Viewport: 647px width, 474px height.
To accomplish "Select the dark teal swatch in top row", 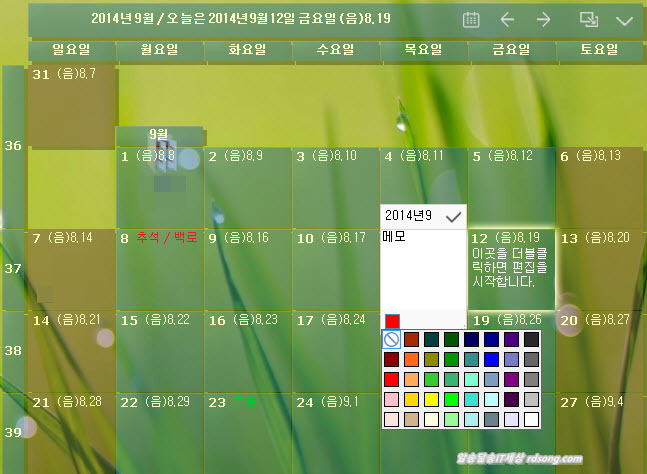I will 431,340.
